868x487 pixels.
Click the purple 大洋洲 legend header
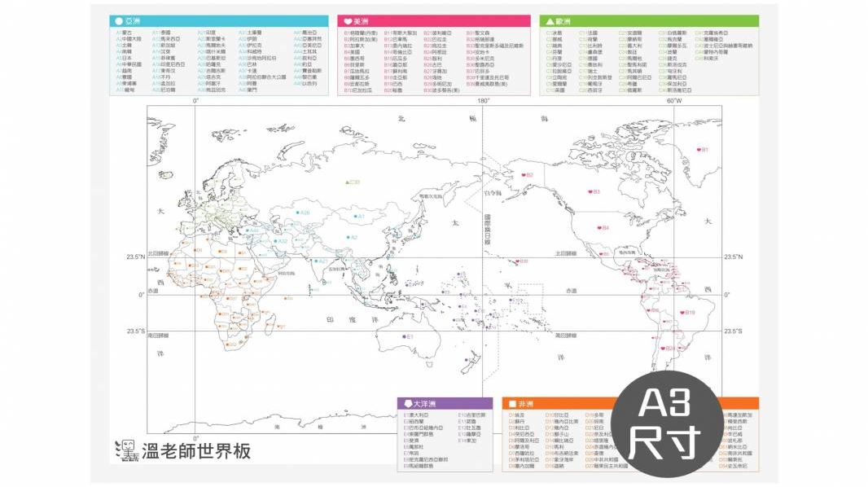(445, 404)
